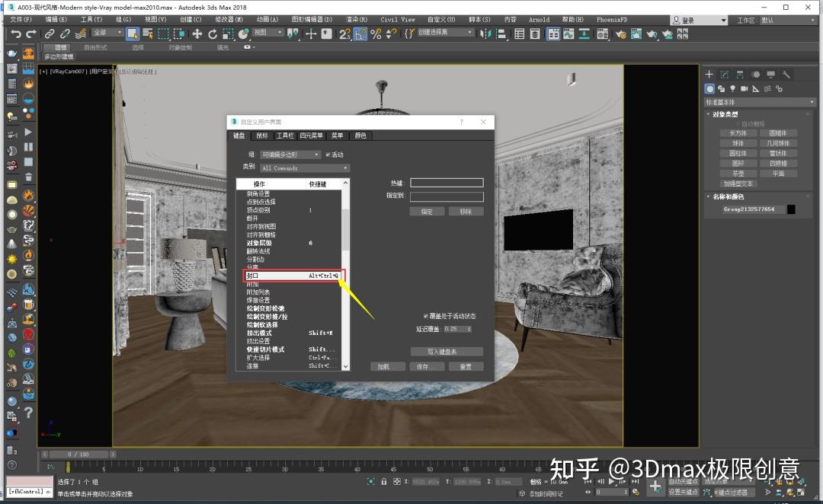Screen dimensions: 823x504
Task: Open the Lights category in Create panel
Action: coord(733,89)
